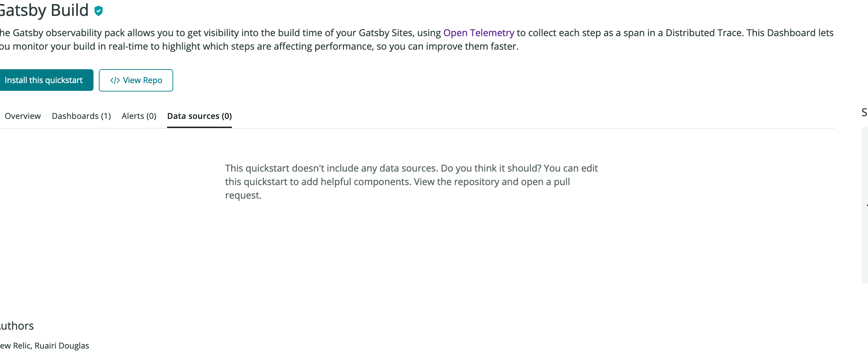Screen dimensions: 868x358
Task: Click the code </> icon inside View Repo button
Action: click(x=115, y=80)
